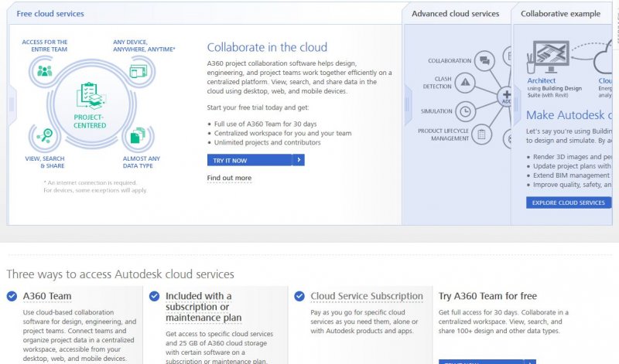
Task: Open Included with a subscription or maintenance plan link
Action: click(x=203, y=307)
